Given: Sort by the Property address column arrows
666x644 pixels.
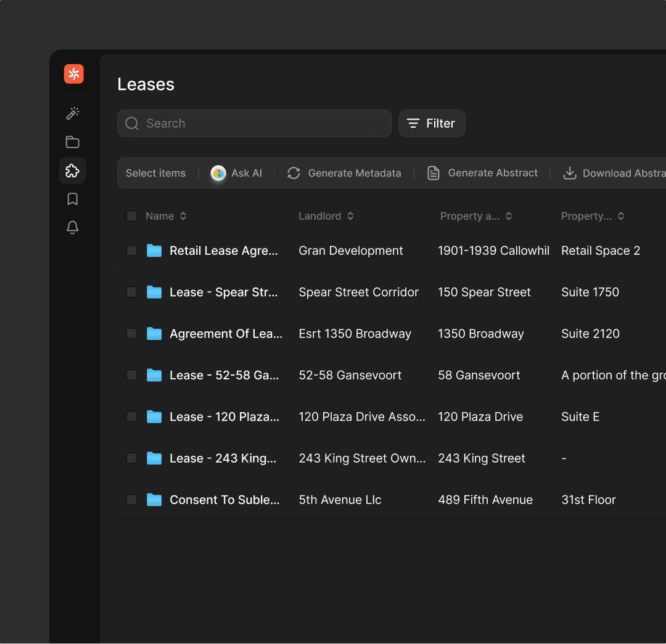Looking at the screenshot, I should (x=509, y=216).
